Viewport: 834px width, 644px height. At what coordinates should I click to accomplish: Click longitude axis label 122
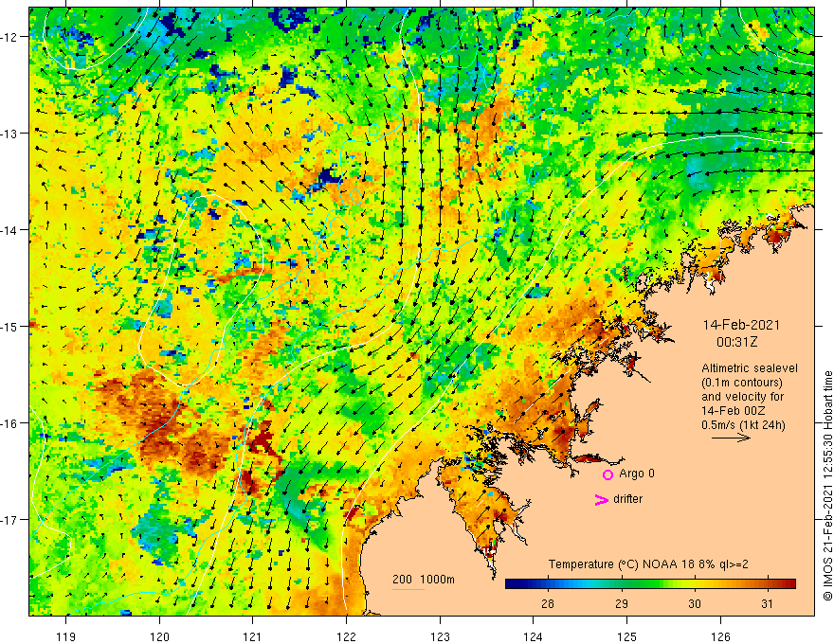[x=346, y=636]
